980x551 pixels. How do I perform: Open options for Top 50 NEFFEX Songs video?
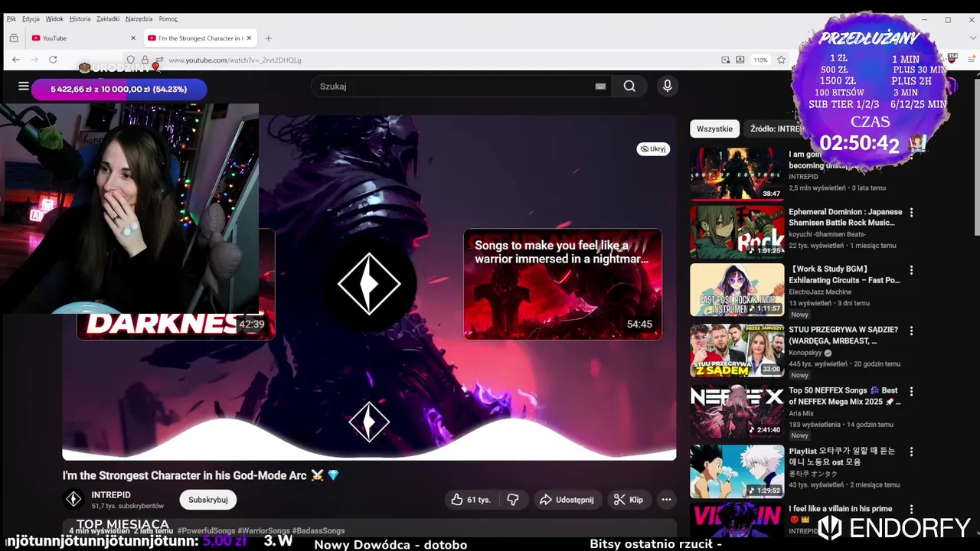911,391
